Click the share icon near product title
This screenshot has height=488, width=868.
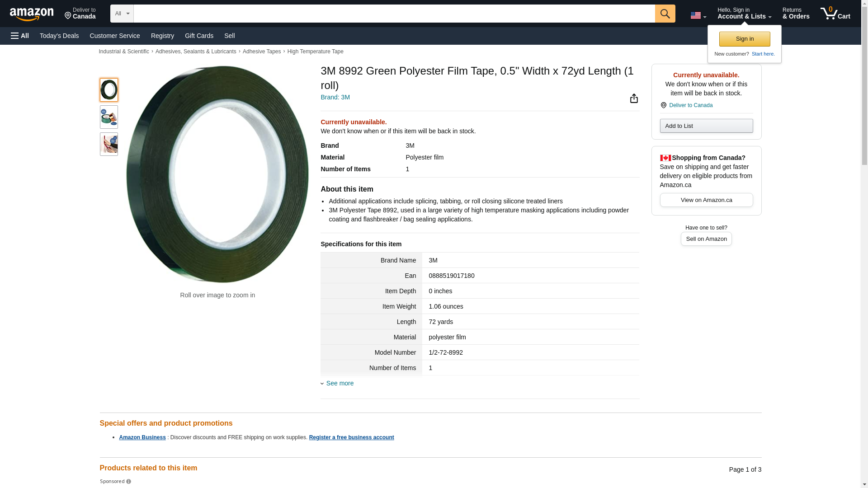[x=634, y=99]
